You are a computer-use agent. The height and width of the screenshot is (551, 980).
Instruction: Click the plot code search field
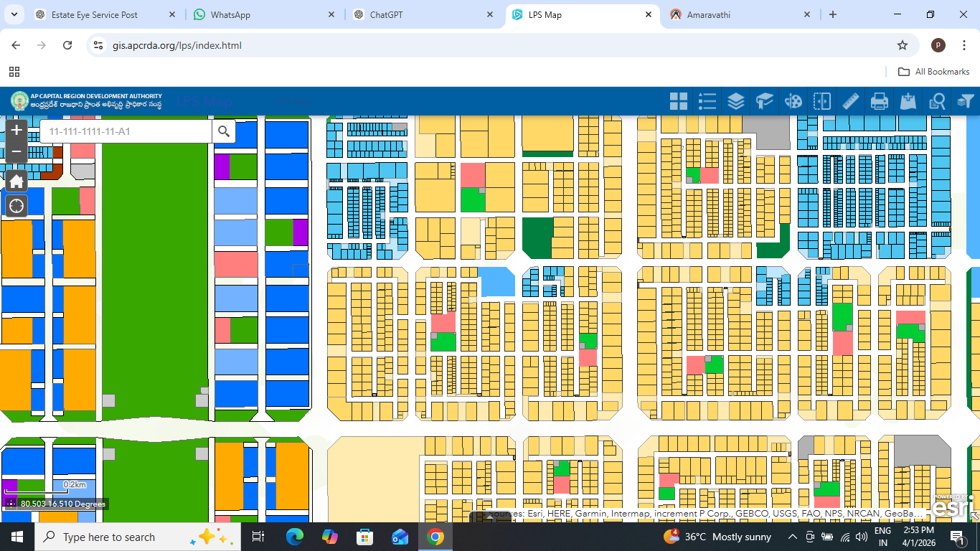click(126, 131)
